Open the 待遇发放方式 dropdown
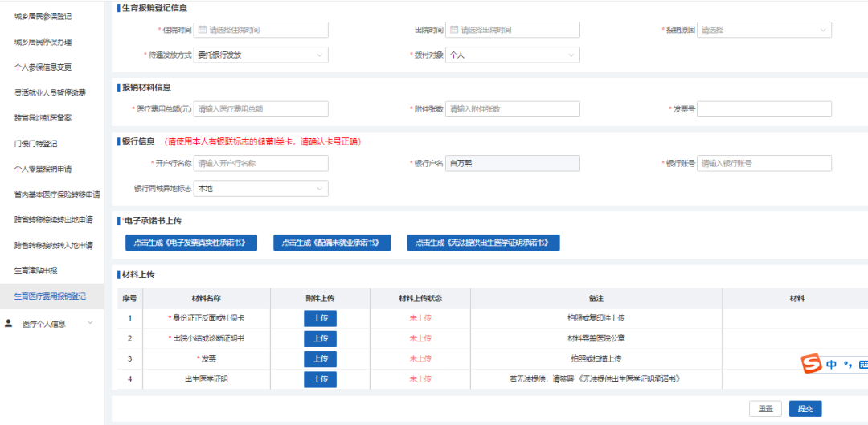 click(260, 55)
